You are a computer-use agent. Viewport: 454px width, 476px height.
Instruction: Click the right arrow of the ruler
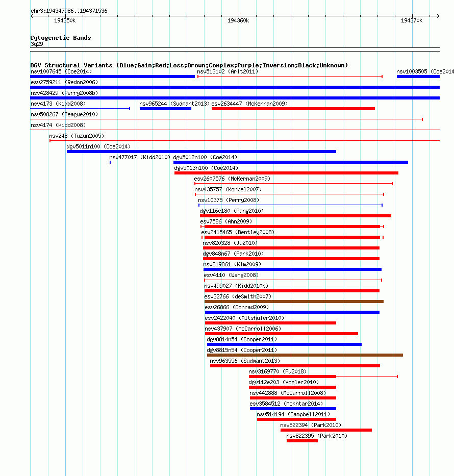(438, 16)
